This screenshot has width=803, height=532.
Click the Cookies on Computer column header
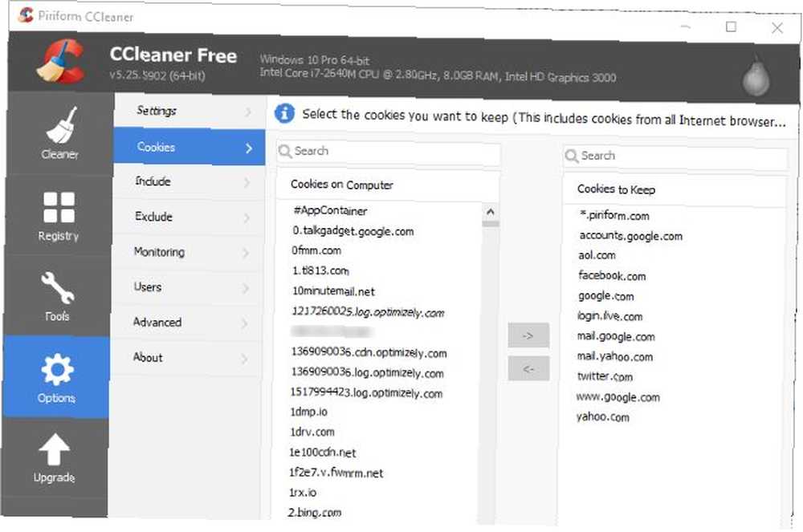click(x=387, y=185)
